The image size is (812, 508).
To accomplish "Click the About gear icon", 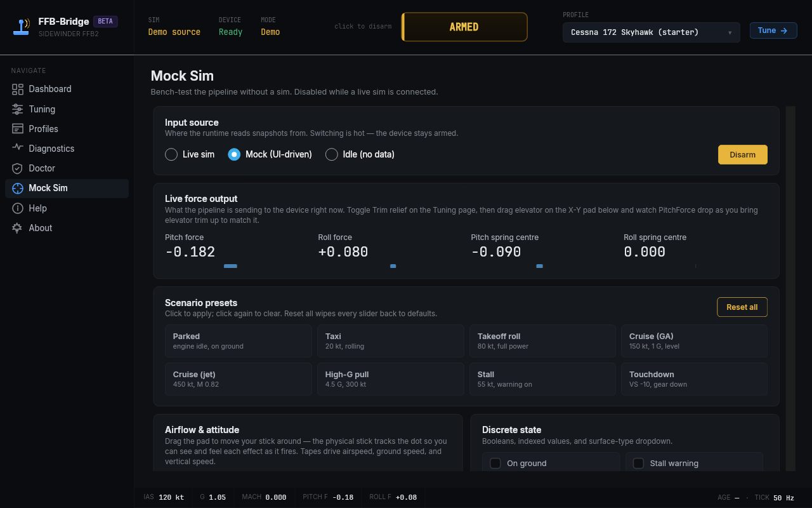I will coord(18,228).
